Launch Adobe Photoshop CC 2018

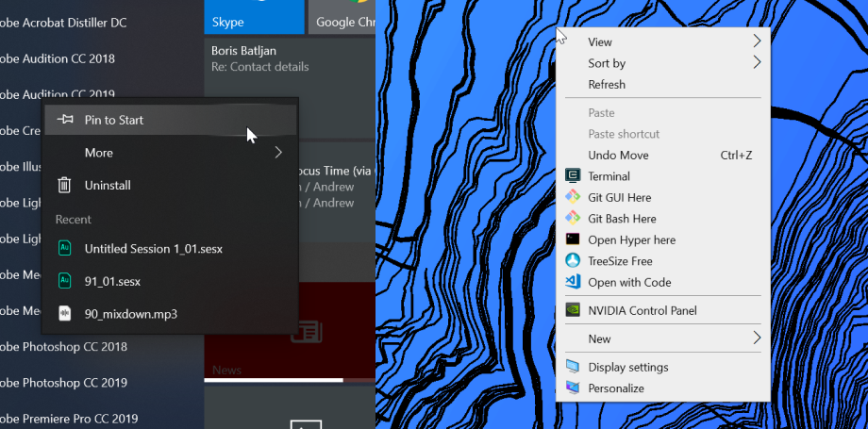point(63,347)
